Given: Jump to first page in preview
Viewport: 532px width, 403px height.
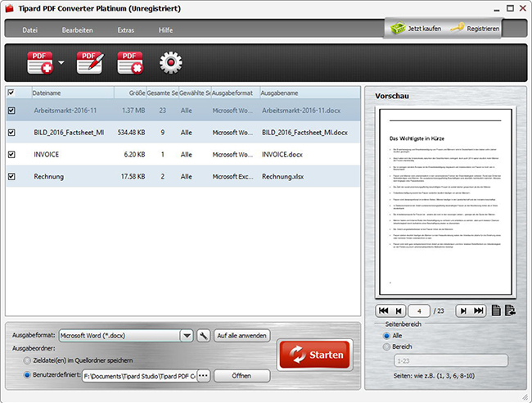Looking at the screenshot, I should pyautogui.click(x=383, y=310).
